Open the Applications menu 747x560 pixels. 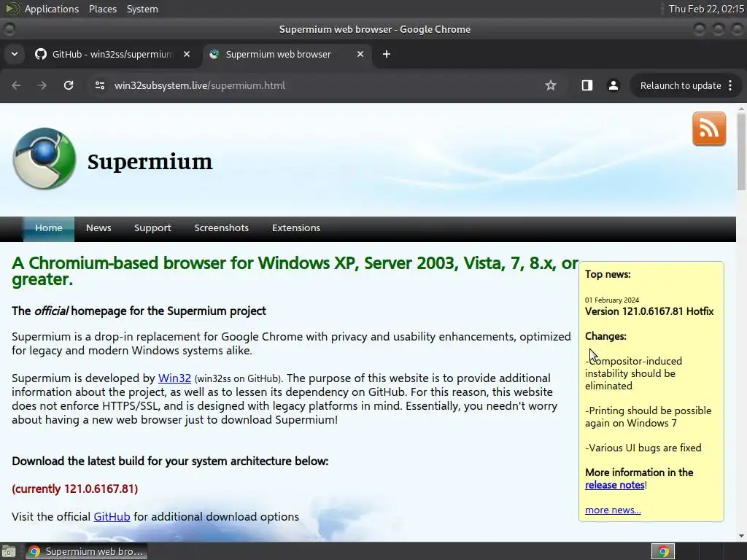point(52,9)
